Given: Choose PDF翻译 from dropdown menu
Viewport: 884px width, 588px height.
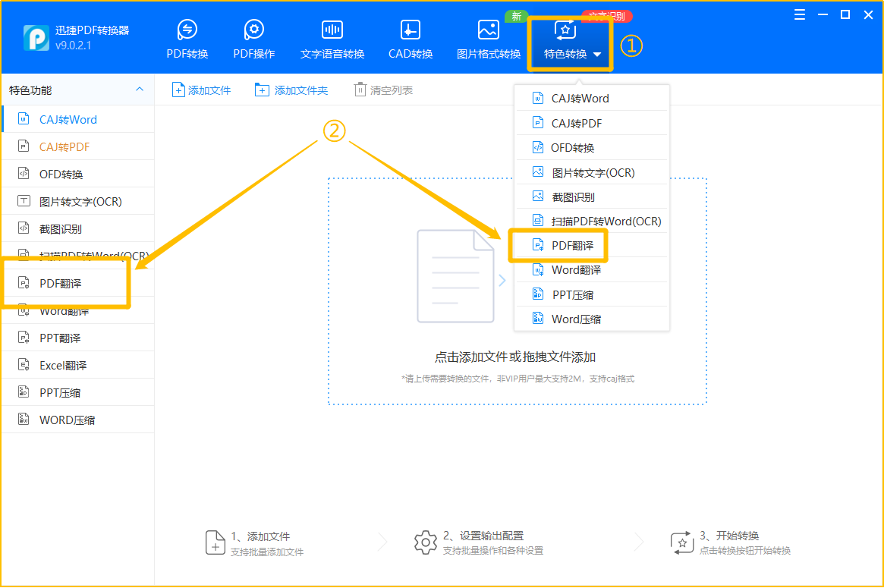Looking at the screenshot, I should click(591, 245).
